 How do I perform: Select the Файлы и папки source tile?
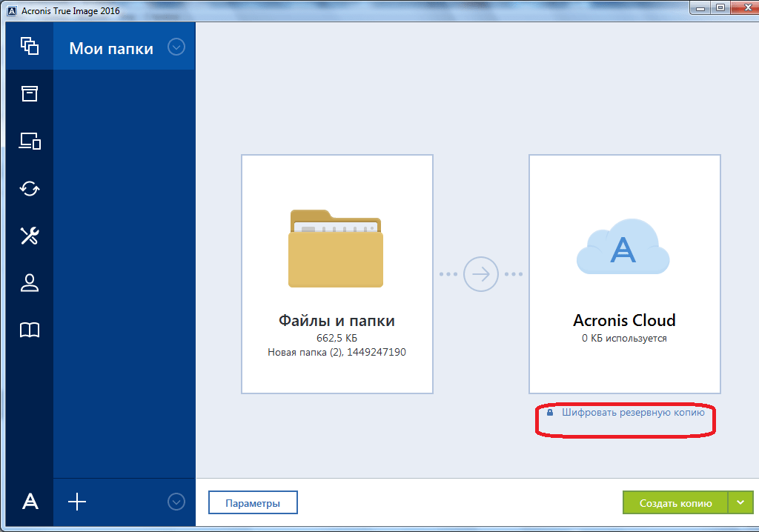[x=337, y=274]
